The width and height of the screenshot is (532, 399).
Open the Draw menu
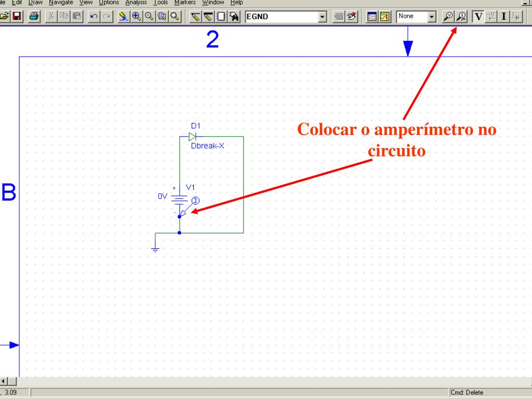[x=35, y=3]
